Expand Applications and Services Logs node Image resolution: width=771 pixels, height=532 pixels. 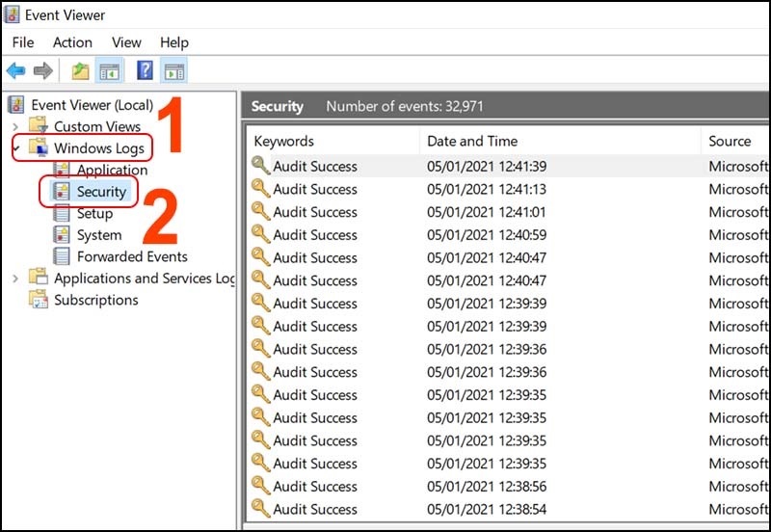point(14,279)
